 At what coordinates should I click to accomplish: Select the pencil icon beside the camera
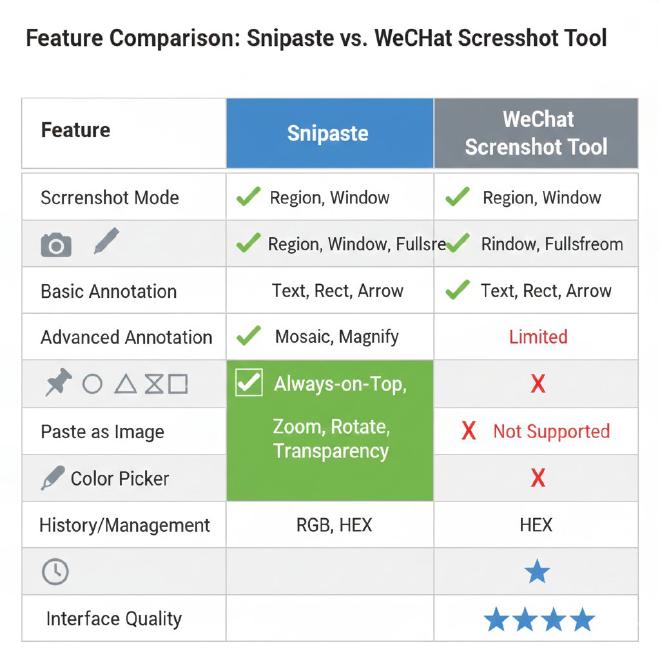point(105,242)
